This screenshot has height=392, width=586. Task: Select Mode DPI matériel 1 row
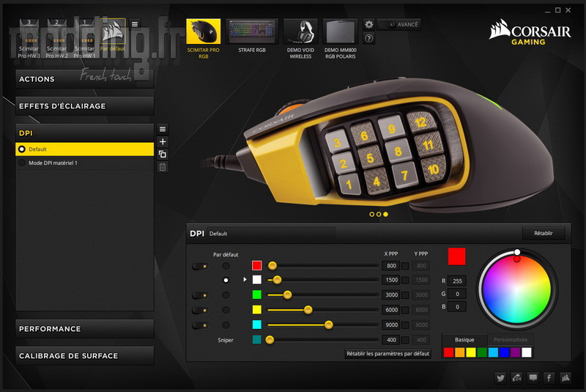[x=84, y=163]
